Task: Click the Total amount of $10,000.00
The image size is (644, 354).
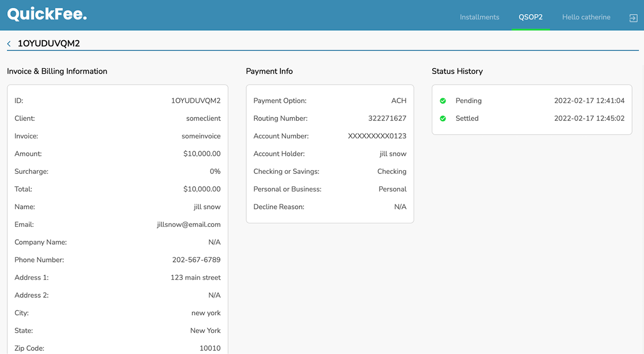Action: click(203, 189)
